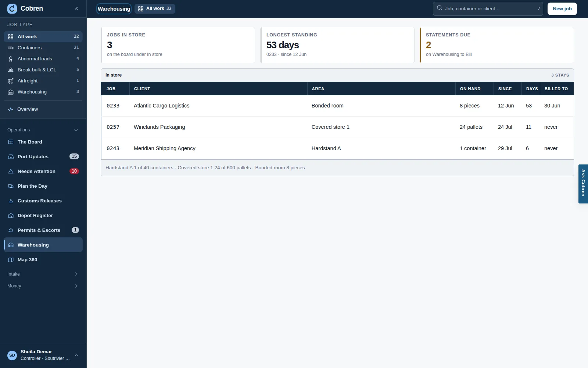
Task: Click the Airfreight plane icon
Action: click(x=11, y=81)
